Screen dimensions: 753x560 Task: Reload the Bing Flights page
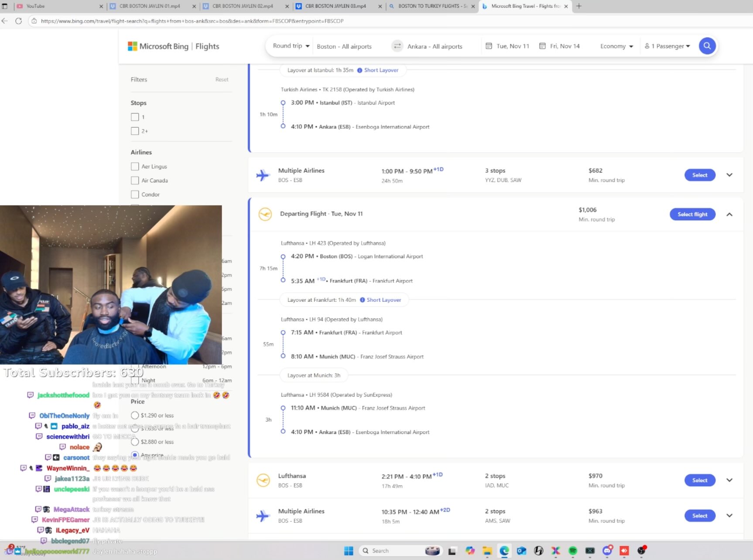tap(18, 21)
